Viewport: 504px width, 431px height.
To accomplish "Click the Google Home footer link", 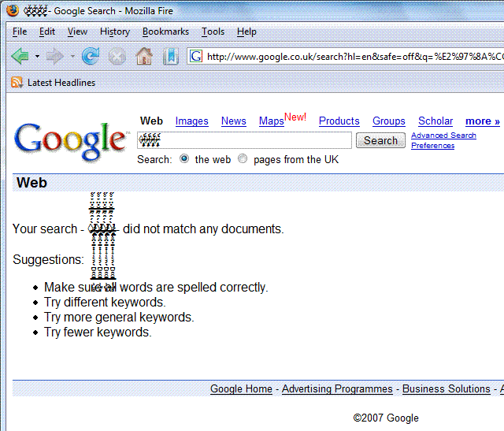I will point(241,389).
